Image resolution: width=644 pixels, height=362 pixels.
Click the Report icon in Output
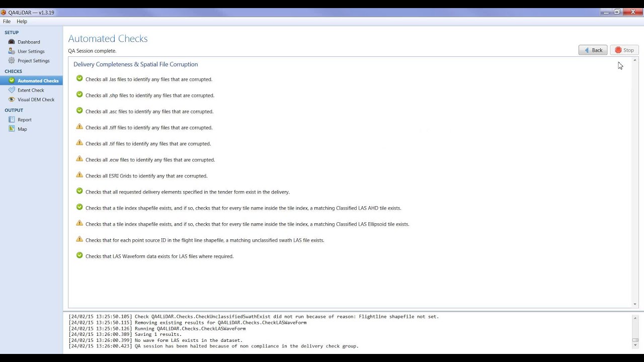12,120
